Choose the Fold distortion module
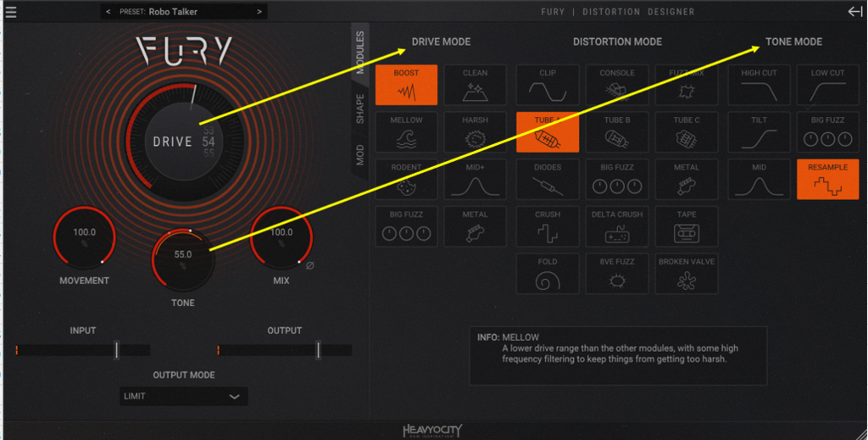This screenshot has height=440, width=868. (548, 273)
